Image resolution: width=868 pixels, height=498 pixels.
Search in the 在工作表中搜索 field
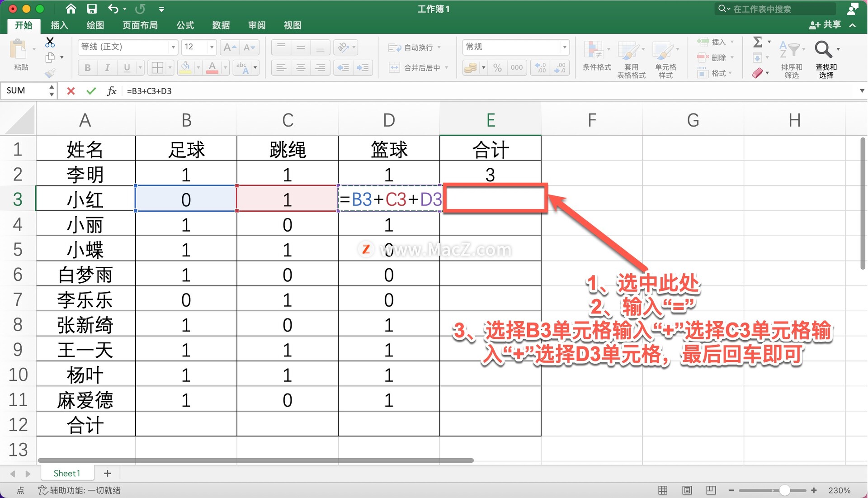click(x=775, y=9)
